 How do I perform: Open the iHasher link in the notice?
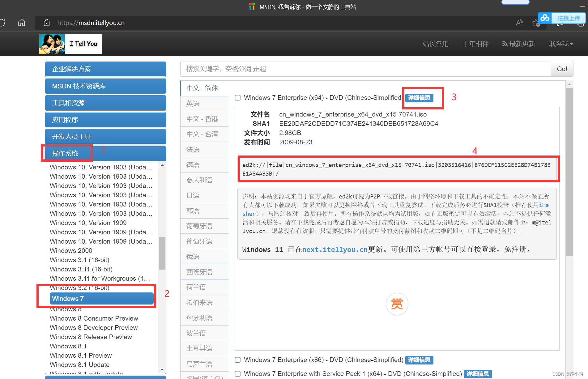click(544, 205)
